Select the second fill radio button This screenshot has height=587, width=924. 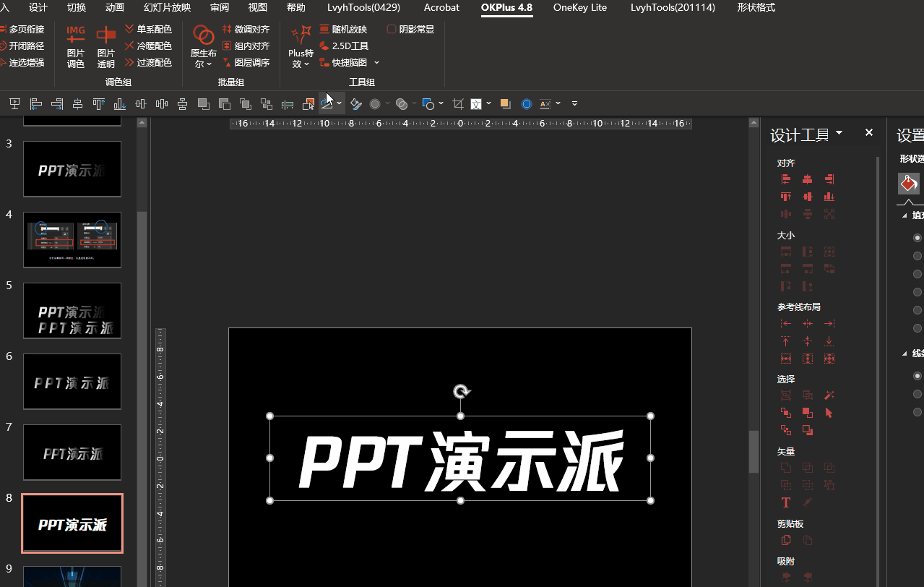[917, 256]
